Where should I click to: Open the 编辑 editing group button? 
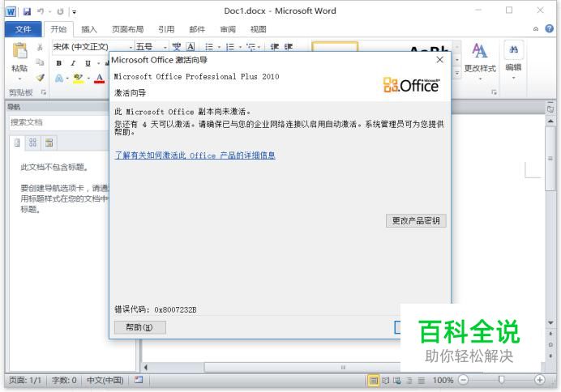coord(513,61)
